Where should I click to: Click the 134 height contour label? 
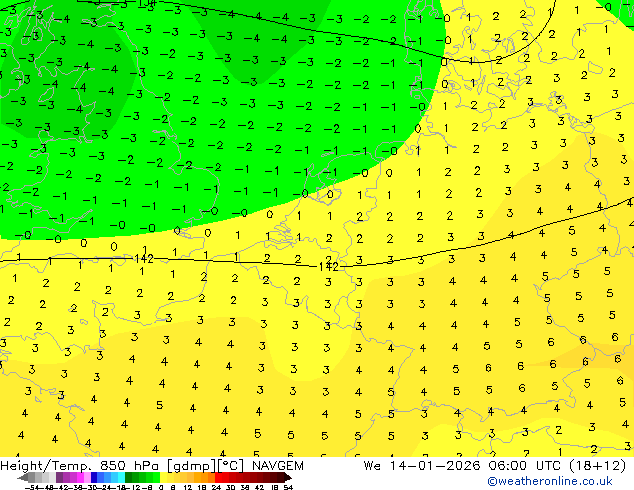tap(147, 3)
